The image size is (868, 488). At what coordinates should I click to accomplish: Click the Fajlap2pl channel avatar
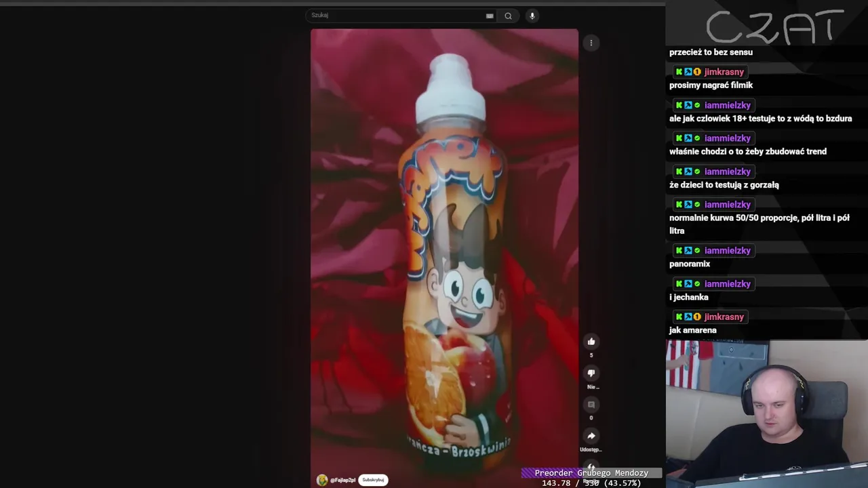322,480
